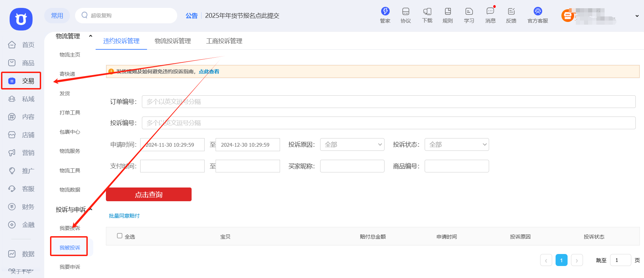Open 商品 in left sidebar

coord(21,63)
